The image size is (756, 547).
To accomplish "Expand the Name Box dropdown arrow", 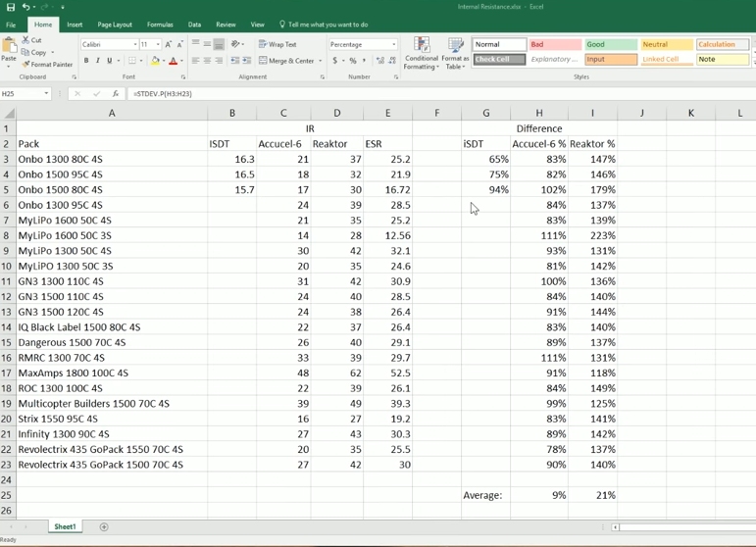I will (x=46, y=93).
